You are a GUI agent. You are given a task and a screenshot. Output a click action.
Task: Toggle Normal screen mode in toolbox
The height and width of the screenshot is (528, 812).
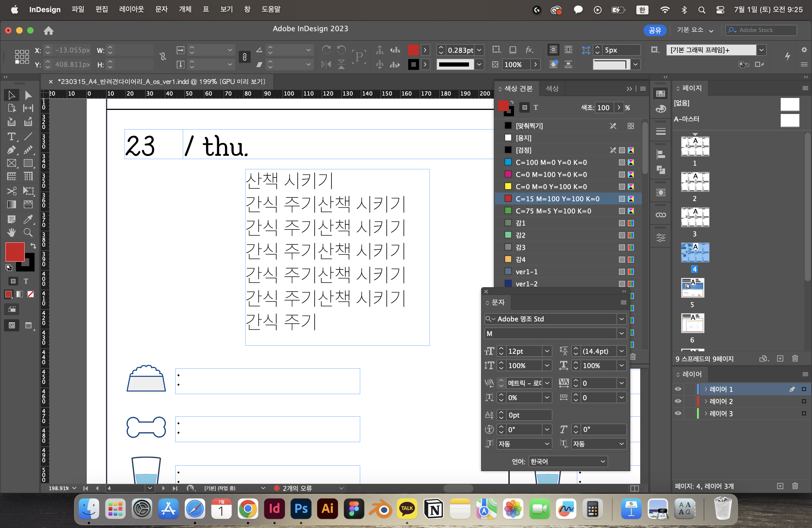[x=12, y=325]
